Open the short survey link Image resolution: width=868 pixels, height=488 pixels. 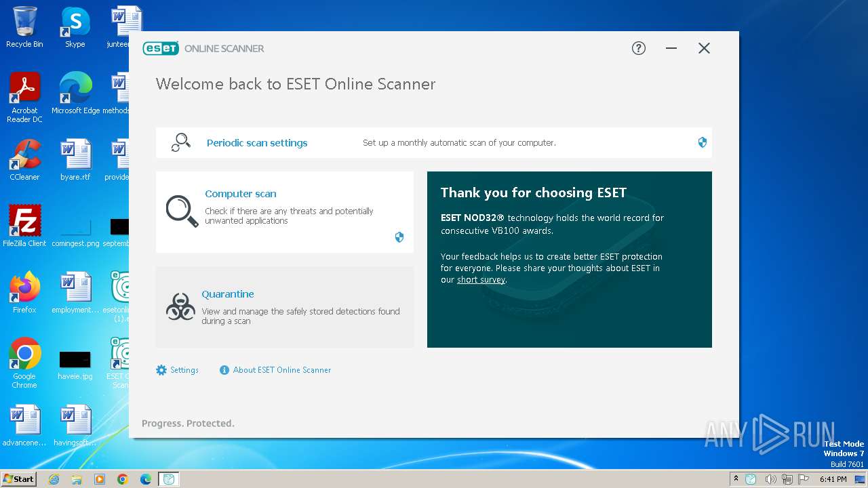pos(481,279)
